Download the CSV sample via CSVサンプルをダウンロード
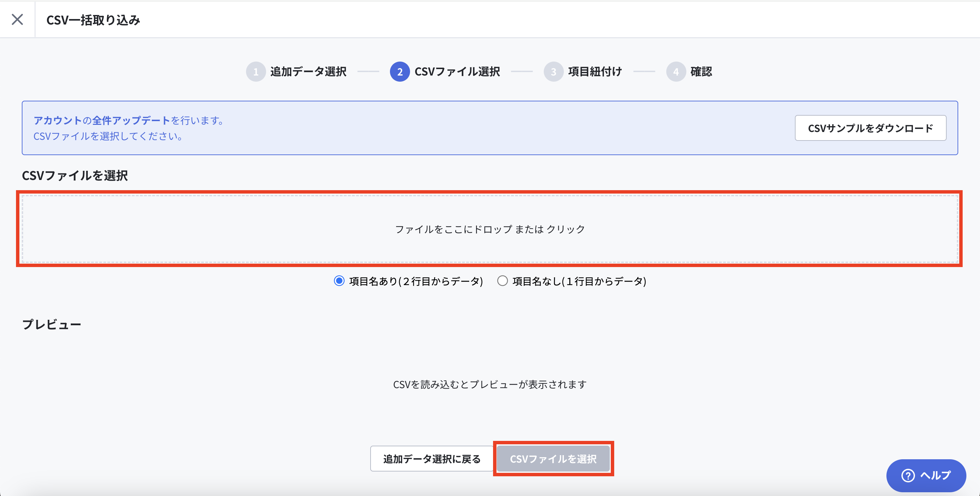Image resolution: width=980 pixels, height=496 pixels. pos(870,128)
